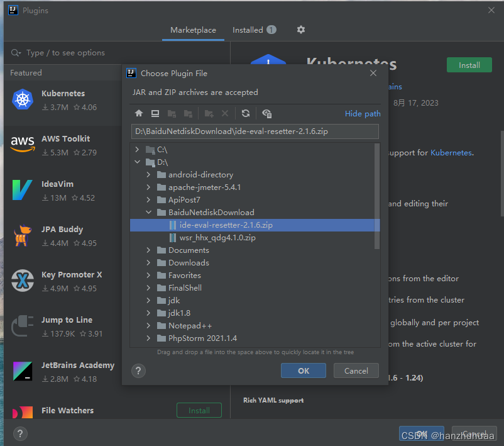Switch to the Marketplace tab
504x446 pixels.
point(193,30)
